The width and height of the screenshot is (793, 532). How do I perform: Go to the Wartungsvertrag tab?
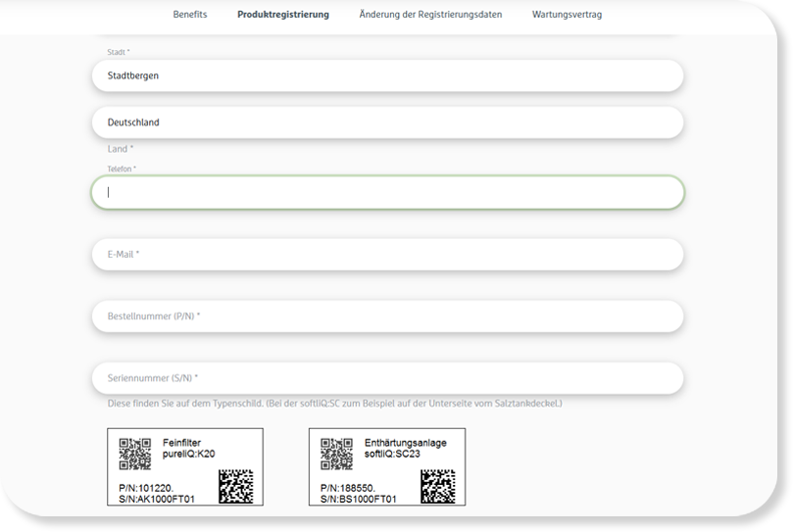[x=567, y=15]
